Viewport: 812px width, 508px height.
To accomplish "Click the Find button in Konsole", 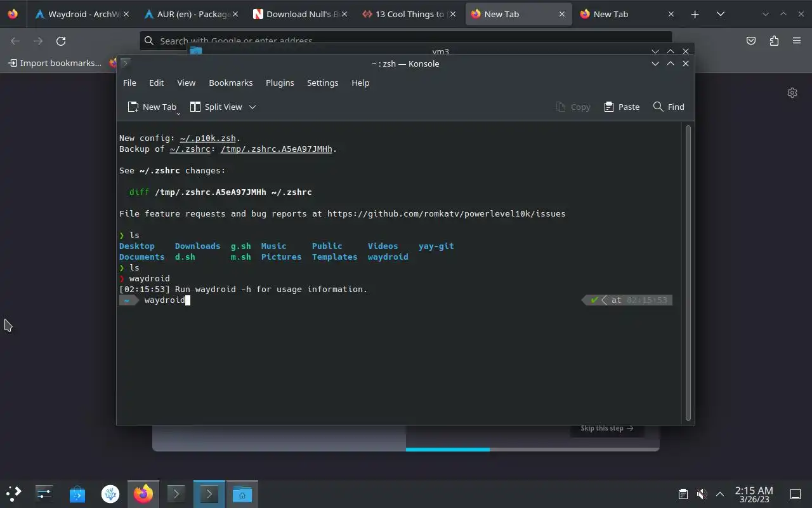I will (669, 107).
